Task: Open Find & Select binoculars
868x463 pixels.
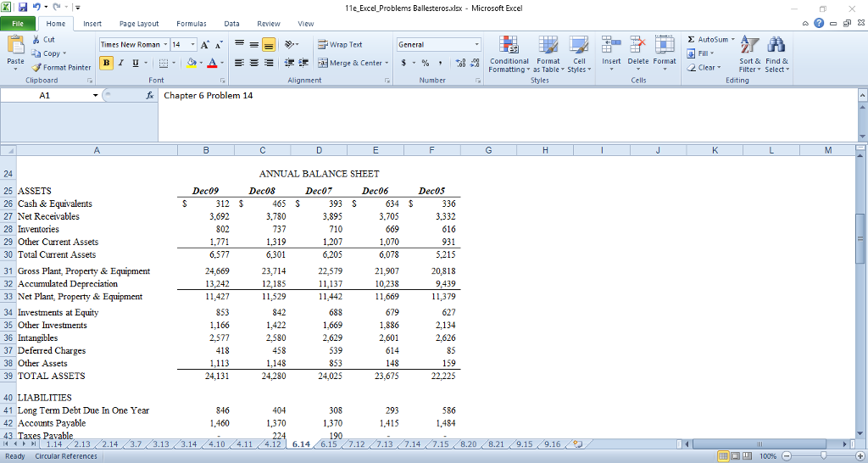Action: [x=776, y=53]
